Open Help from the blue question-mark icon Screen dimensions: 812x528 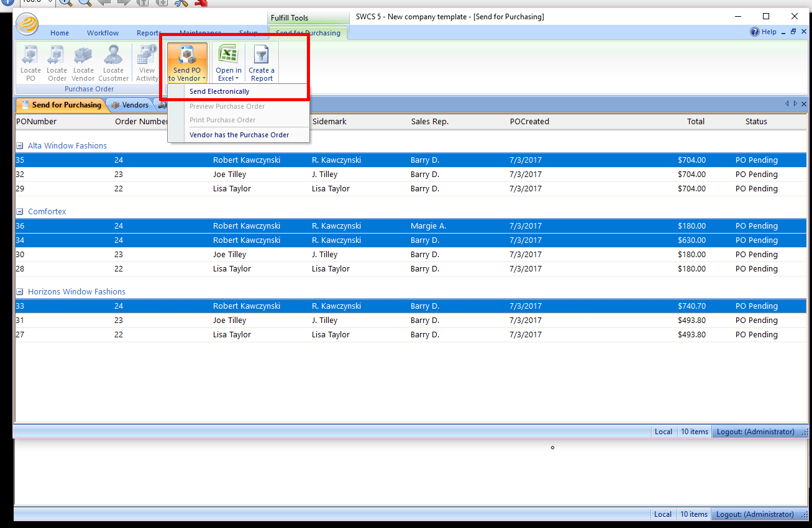755,32
